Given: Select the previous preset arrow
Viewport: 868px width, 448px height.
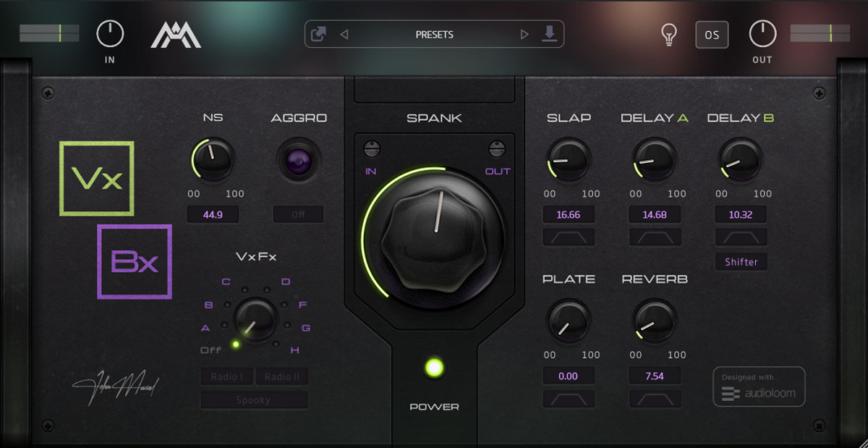Looking at the screenshot, I should coord(344,35).
